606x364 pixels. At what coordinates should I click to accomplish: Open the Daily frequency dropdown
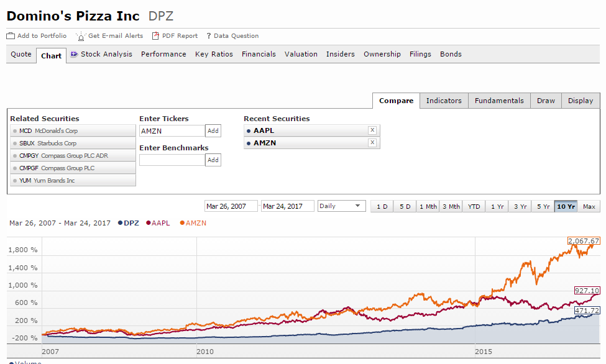pyautogui.click(x=342, y=206)
